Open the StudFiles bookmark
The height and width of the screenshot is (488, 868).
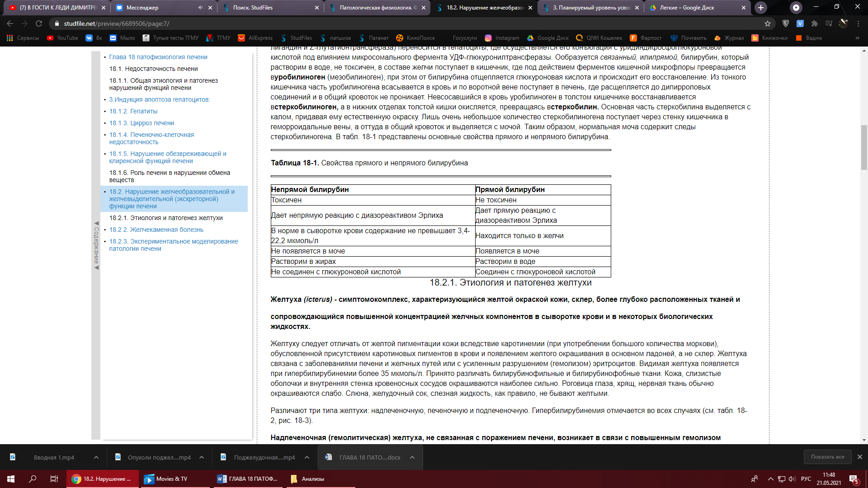pyautogui.click(x=296, y=38)
